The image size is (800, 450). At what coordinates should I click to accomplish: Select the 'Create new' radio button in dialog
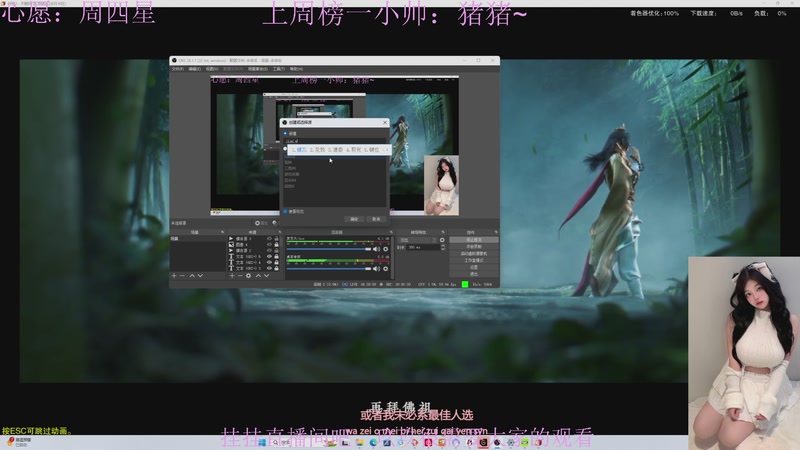(x=285, y=134)
